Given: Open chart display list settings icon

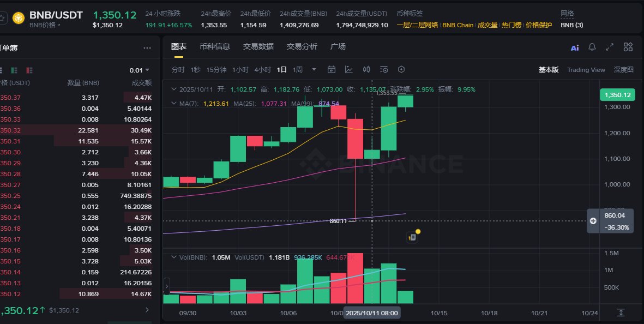Looking at the screenshot, I should (383, 69).
